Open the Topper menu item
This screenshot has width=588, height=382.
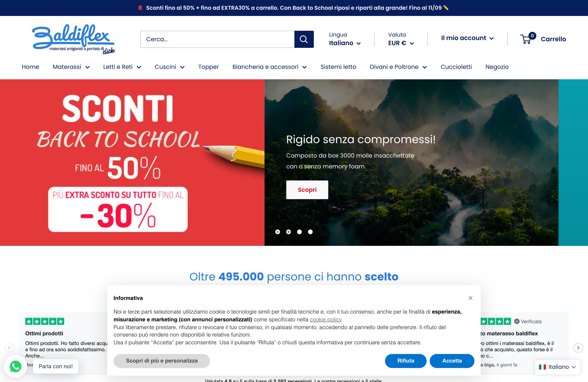coord(208,67)
